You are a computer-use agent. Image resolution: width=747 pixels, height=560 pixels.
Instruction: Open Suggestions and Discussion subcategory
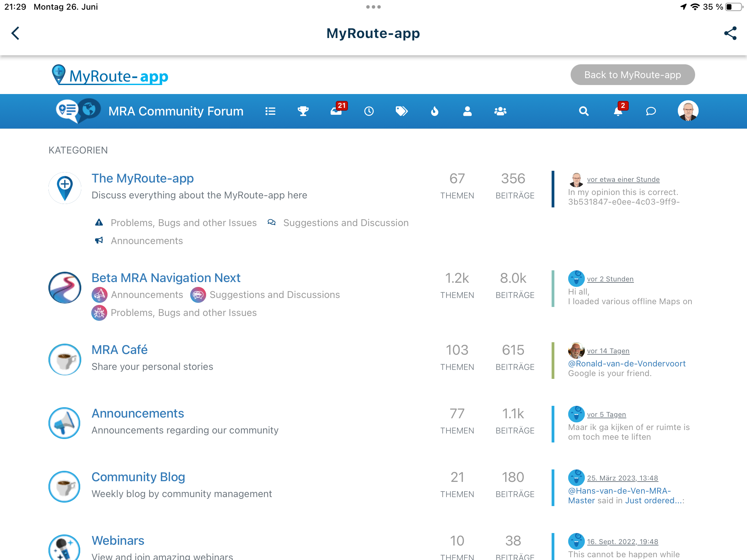point(346,223)
